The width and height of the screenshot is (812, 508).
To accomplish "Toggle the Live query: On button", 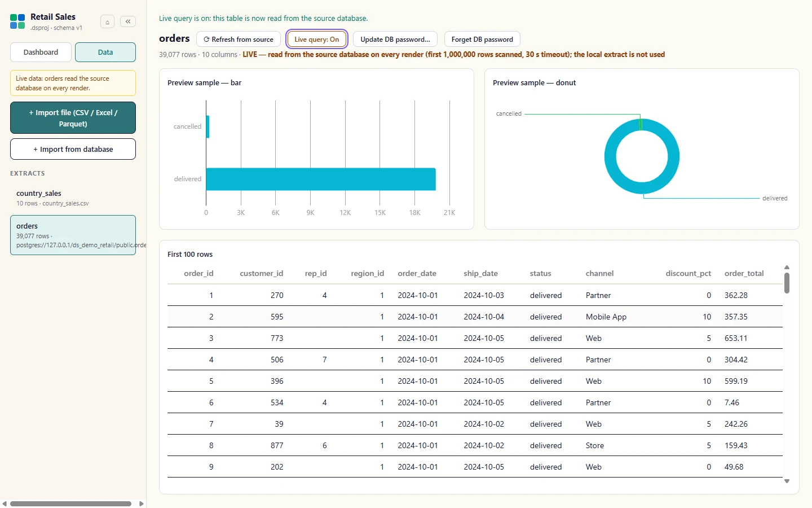I will [x=317, y=39].
